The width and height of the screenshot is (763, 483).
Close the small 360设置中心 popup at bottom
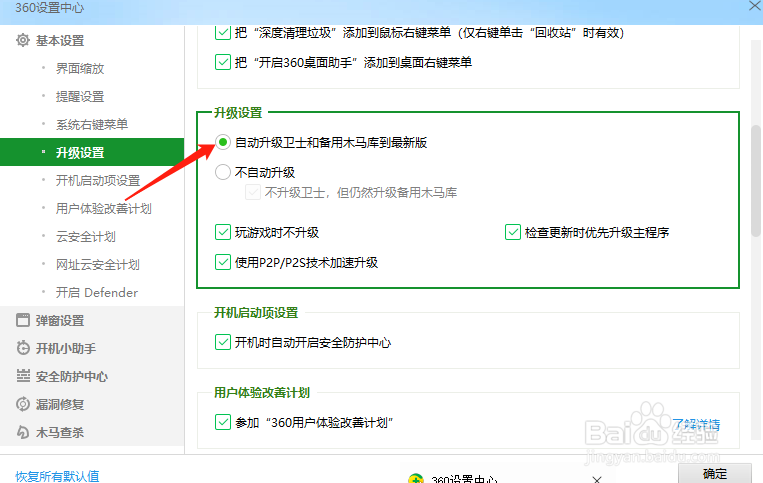click(x=597, y=480)
